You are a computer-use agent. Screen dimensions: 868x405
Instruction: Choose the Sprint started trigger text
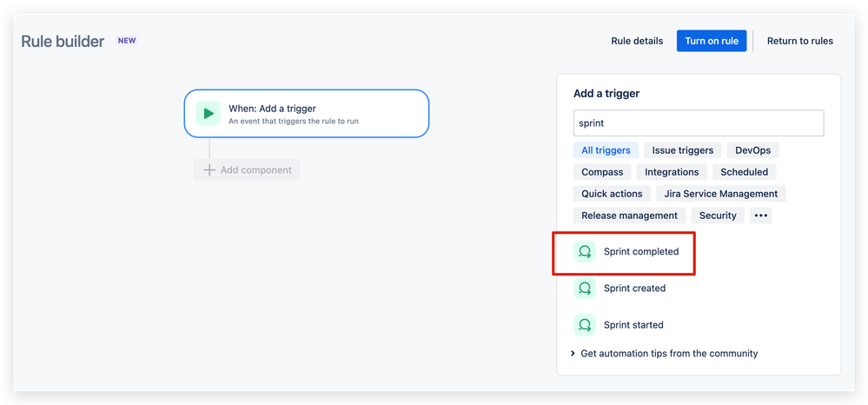tap(633, 325)
